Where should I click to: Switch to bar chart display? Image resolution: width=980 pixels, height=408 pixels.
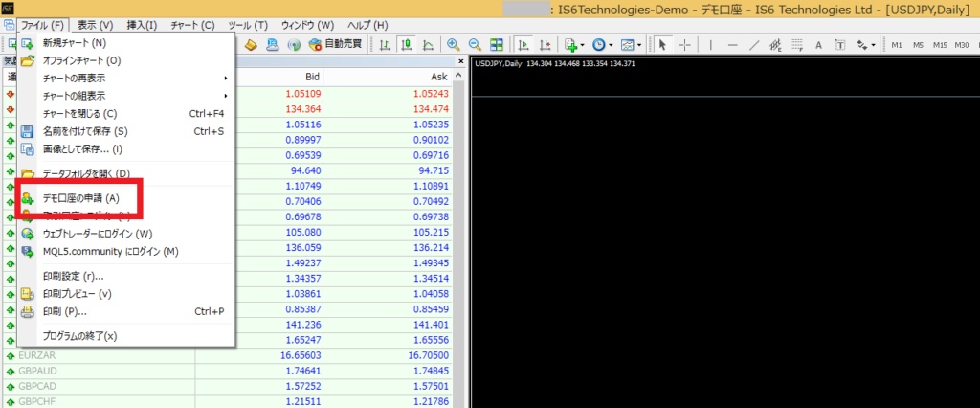pos(386,45)
